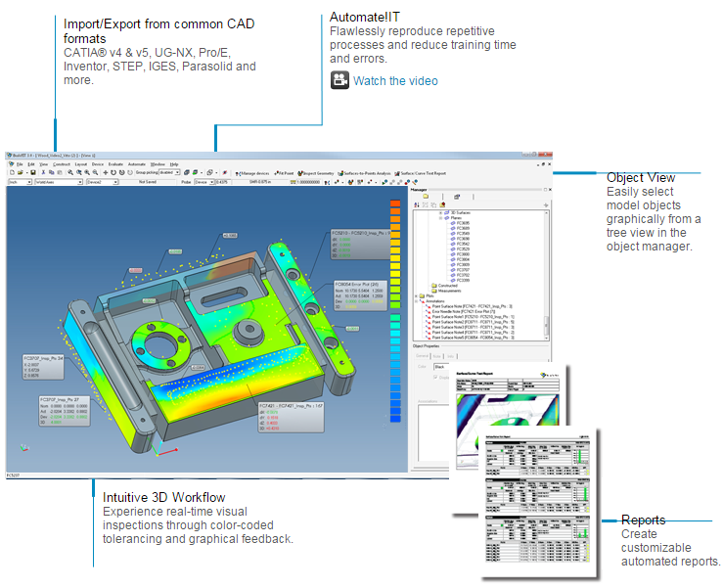Viewport: 723px width, 588px height.
Task: Open the Help menu
Action: point(174,164)
